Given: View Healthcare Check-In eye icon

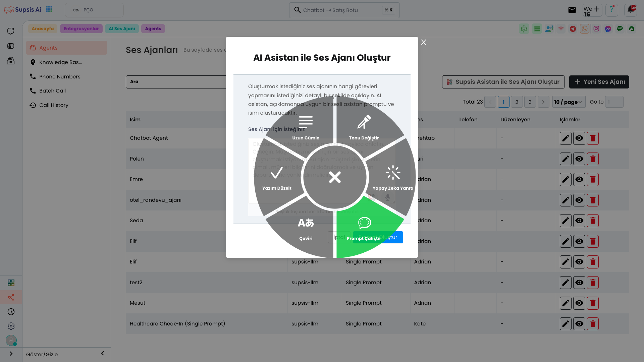Looking at the screenshot, I should [x=579, y=324].
